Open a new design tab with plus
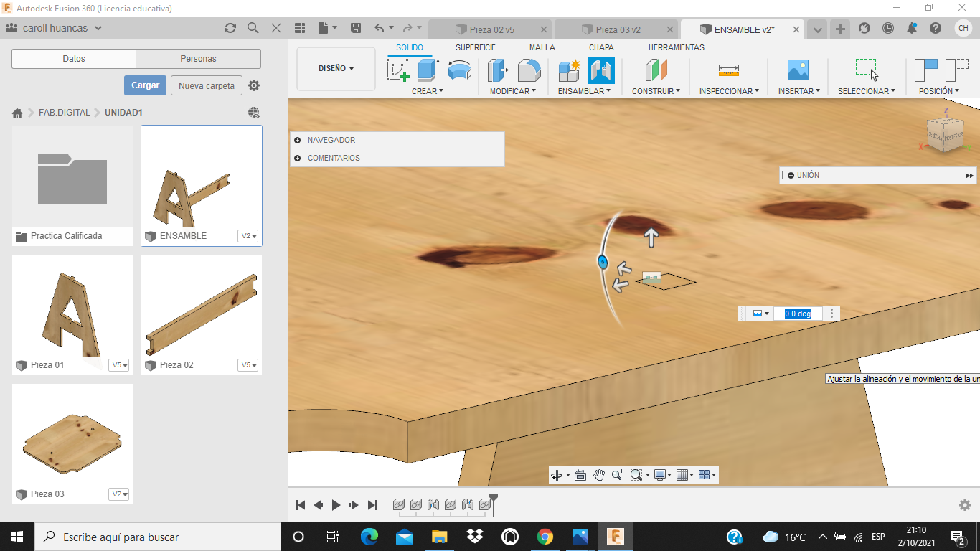This screenshot has width=980, height=551. click(840, 29)
